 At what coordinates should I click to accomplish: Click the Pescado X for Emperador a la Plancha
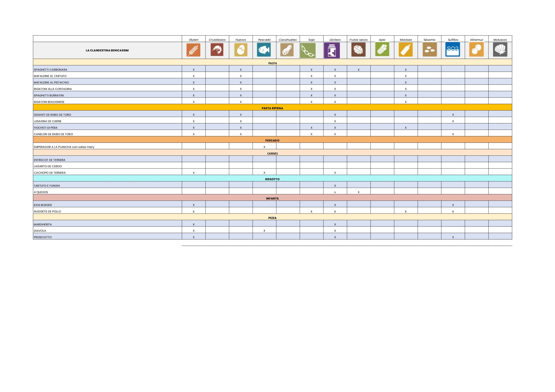(264, 147)
